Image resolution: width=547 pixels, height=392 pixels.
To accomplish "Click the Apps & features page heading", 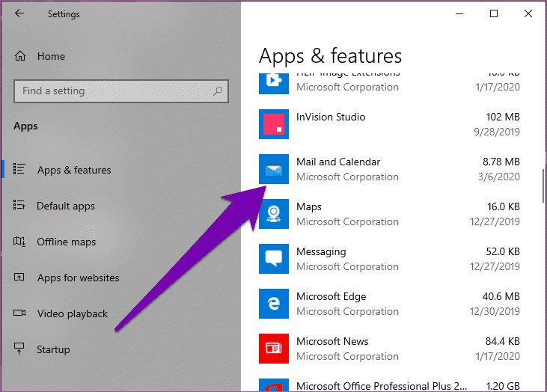I will (330, 56).
